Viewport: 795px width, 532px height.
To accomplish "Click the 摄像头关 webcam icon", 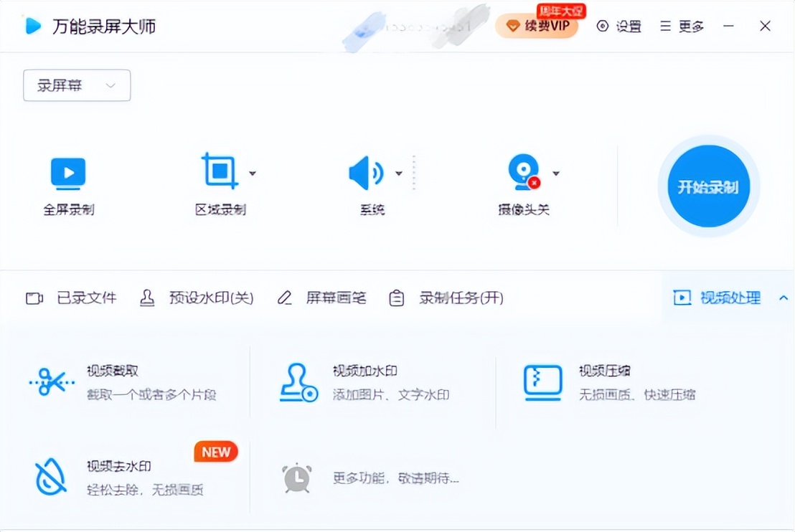I will pos(524,172).
